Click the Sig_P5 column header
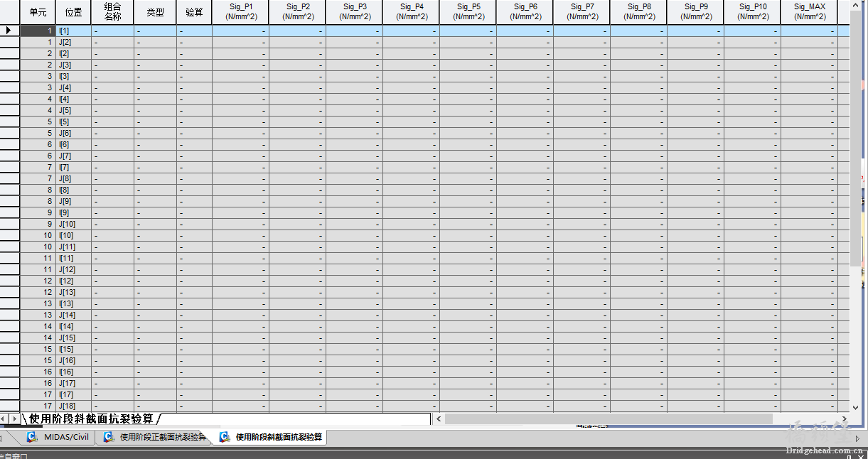This screenshot has width=868, height=459. (x=468, y=12)
